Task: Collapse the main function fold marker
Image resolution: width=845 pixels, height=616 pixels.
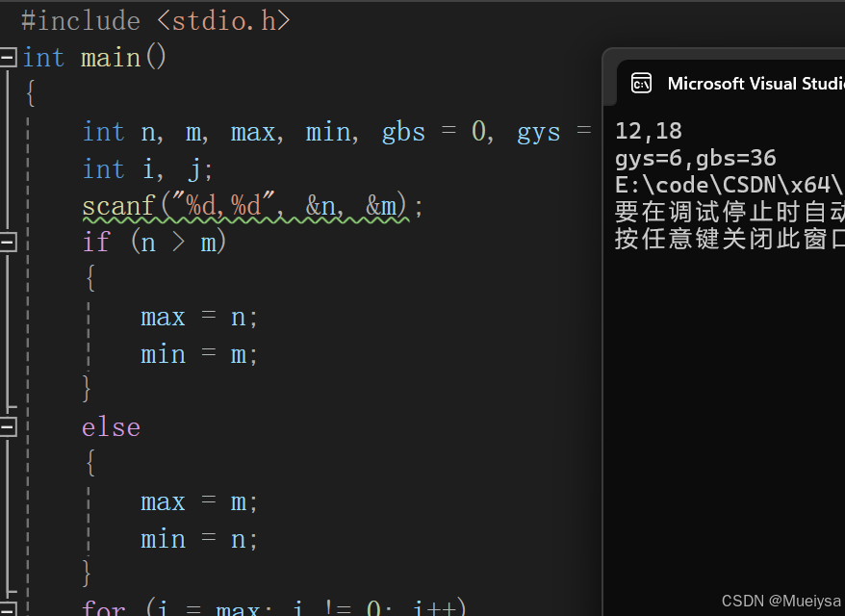Action: (8, 57)
